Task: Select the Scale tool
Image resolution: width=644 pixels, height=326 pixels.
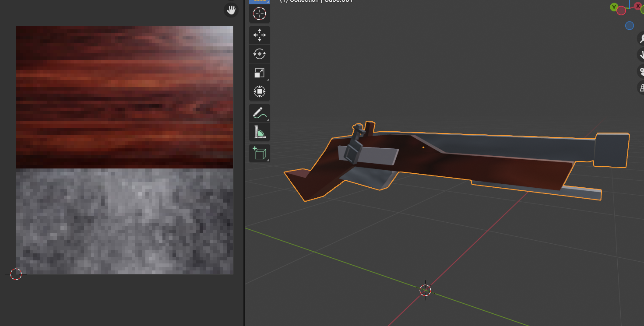Action: (x=260, y=73)
